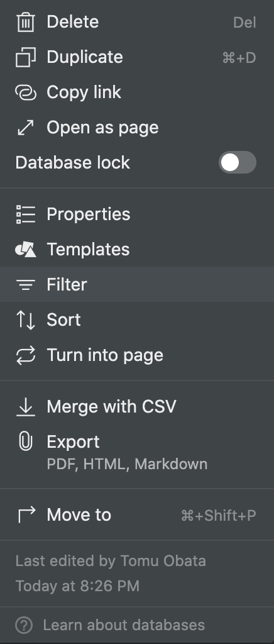This screenshot has width=274, height=644.
Task: Click the trash can Delete icon
Action: (x=25, y=22)
